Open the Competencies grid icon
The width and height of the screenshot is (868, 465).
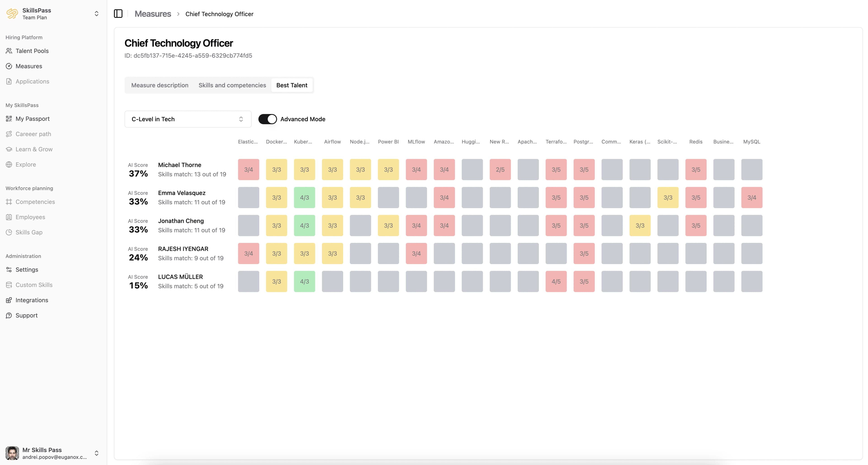[x=9, y=202]
